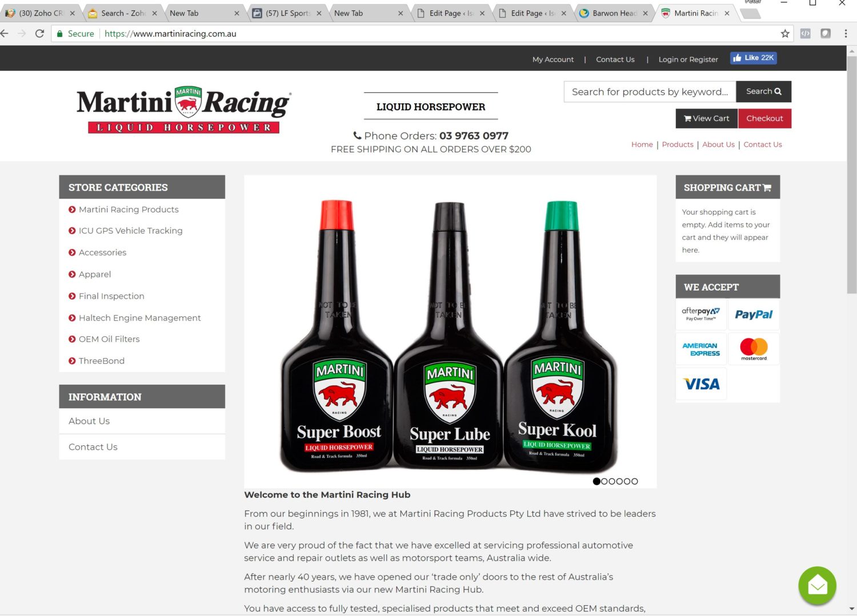Open the Apparel category
The width and height of the screenshot is (857, 616).
pos(95,274)
